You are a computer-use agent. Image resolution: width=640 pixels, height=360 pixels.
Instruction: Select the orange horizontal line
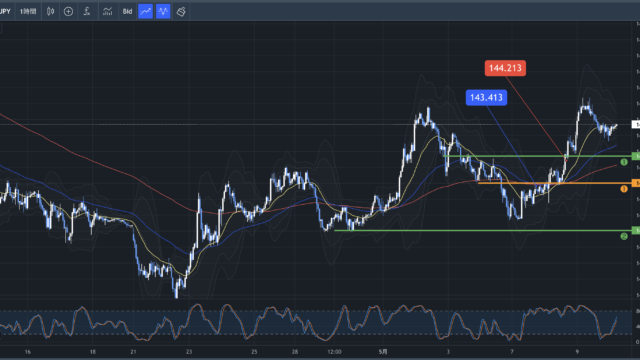(x=555, y=183)
